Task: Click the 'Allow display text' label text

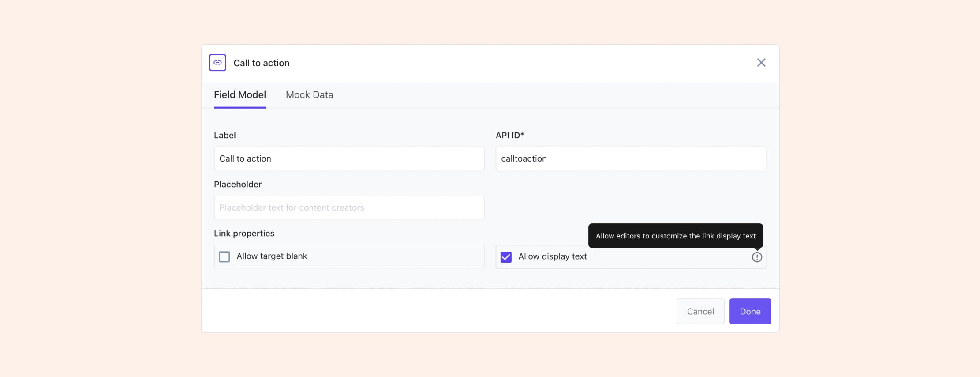Action: [552, 256]
